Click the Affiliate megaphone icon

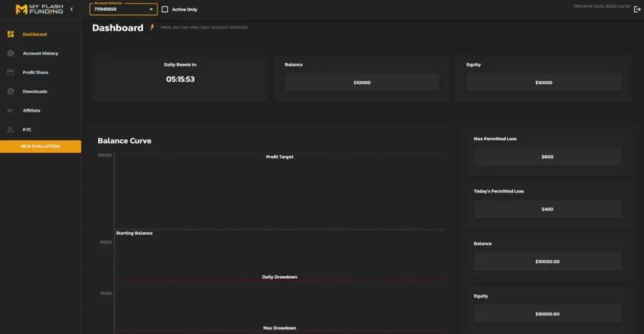(11, 111)
